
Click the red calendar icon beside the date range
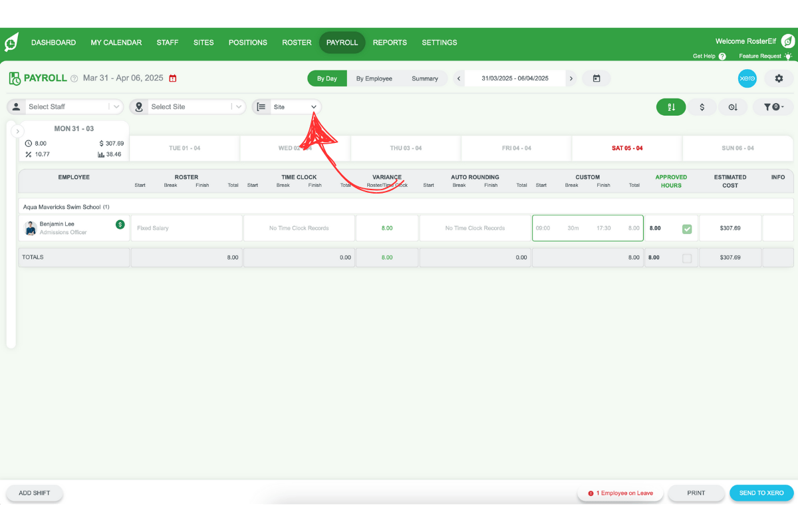(x=172, y=78)
